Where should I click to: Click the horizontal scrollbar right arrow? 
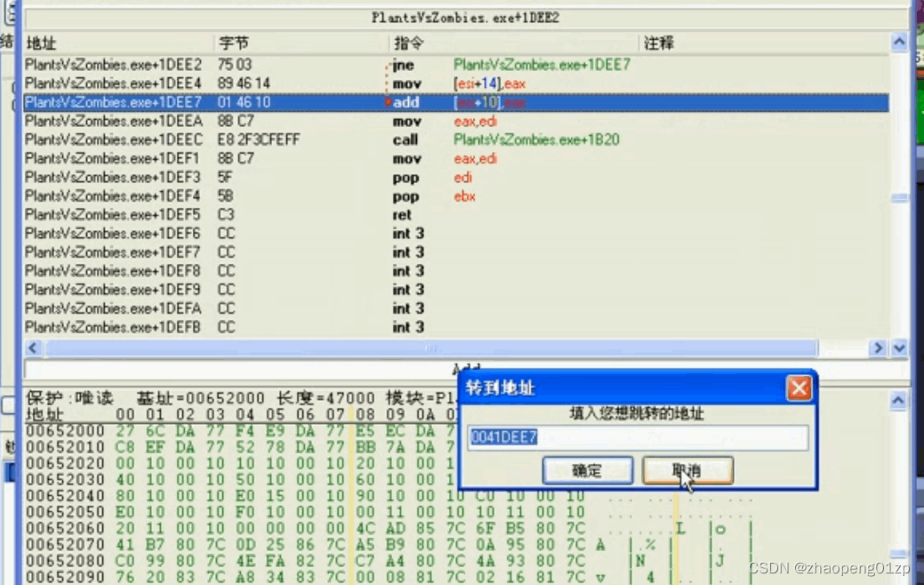point(878,349)
